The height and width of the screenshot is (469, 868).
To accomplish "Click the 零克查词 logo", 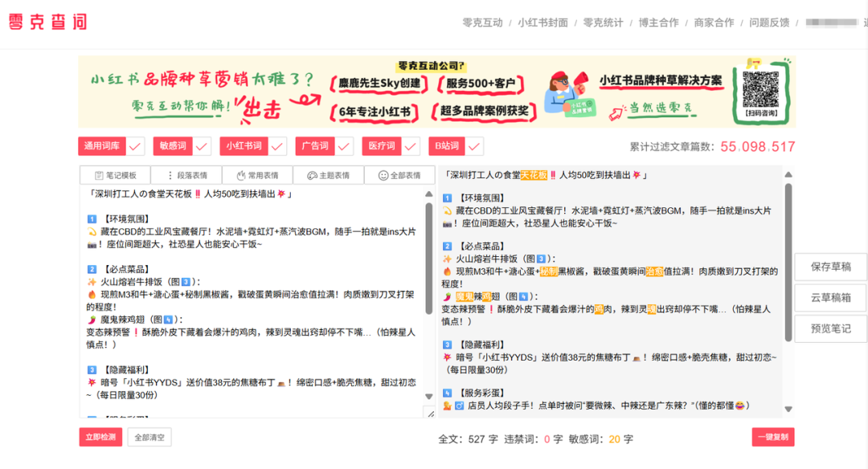I will 47,22.
